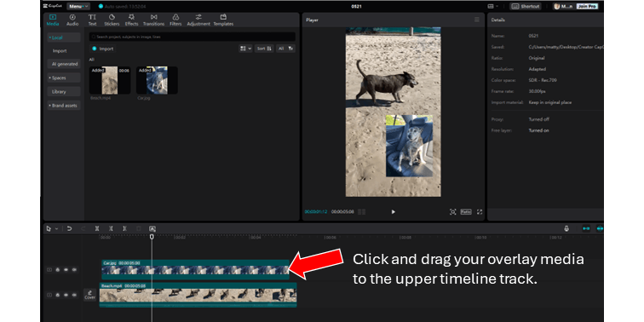Redo the last action
Screen dimensions: 644x322
(83, 229)
